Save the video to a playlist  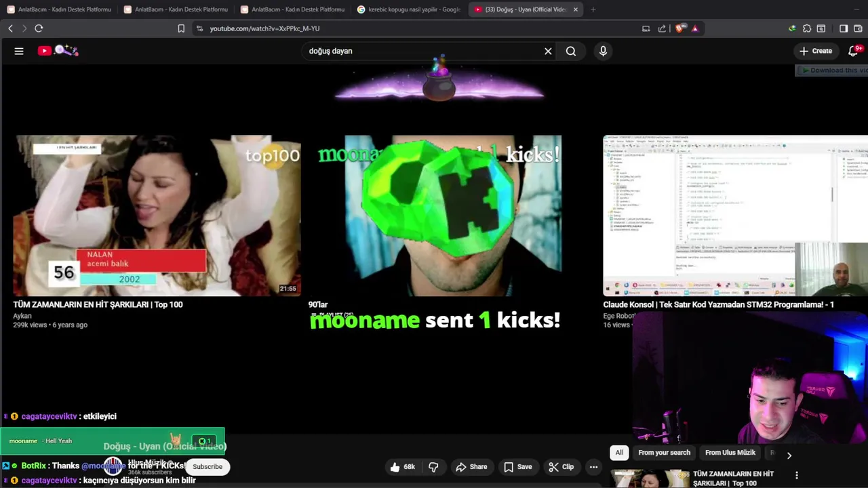point(517,467)
